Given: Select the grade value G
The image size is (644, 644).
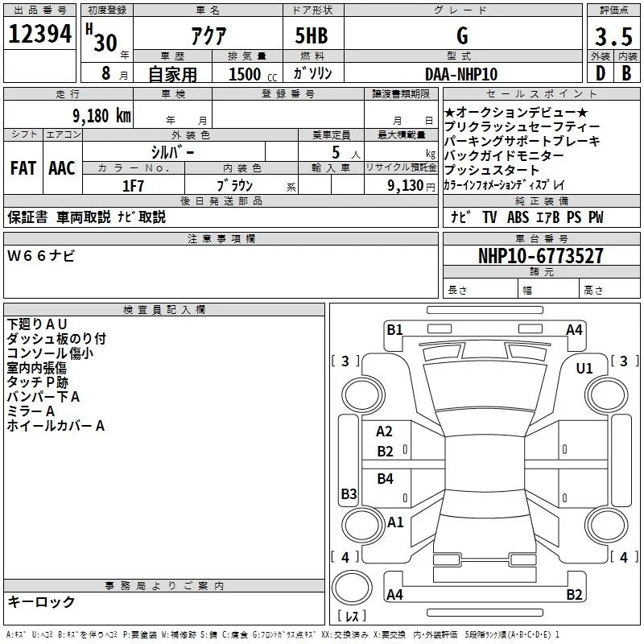Looking at the screenshot, I should click(462, 35).
